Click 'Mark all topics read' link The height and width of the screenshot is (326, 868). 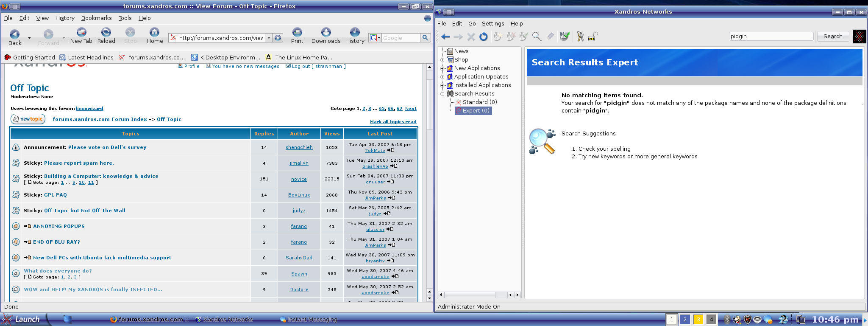[x=393, y=121]
